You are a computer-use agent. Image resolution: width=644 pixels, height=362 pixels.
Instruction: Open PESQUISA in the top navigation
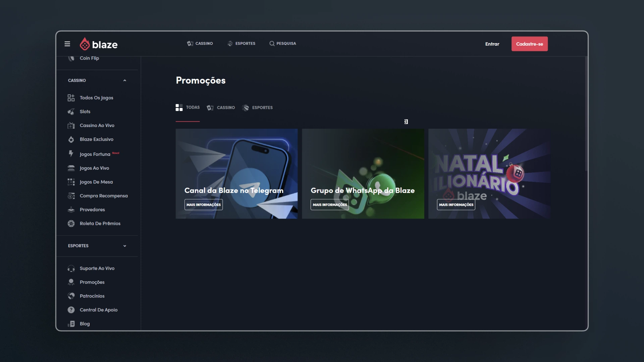click(x=283, y=44)
